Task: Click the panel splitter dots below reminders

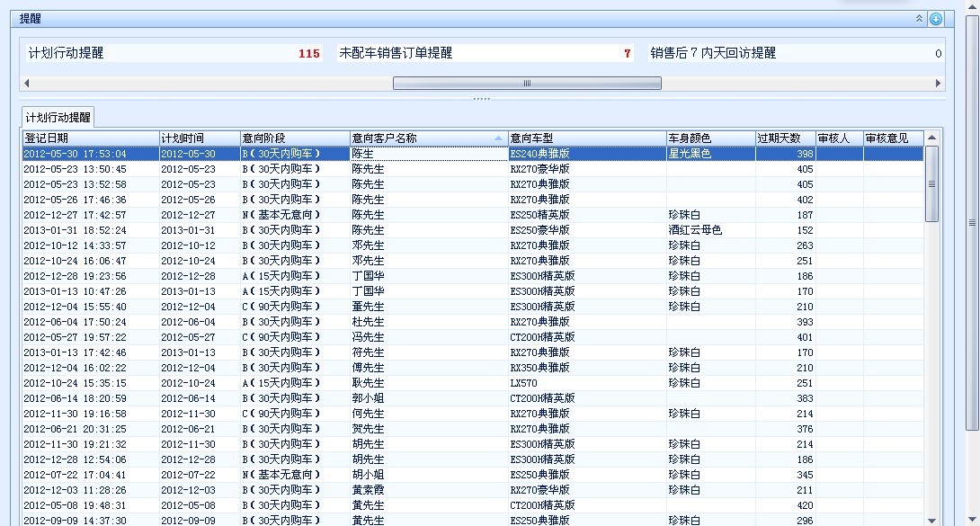Action: tap(482, 99)
